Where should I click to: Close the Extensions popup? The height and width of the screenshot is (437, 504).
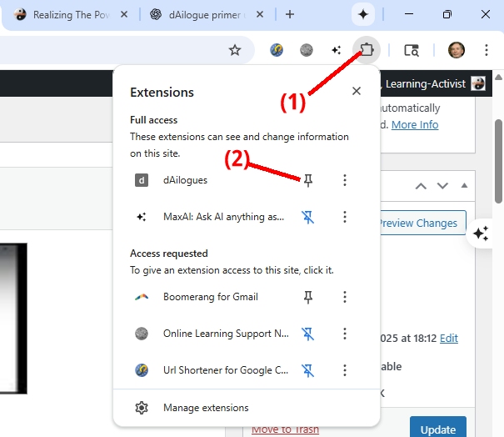pos(357,92)
